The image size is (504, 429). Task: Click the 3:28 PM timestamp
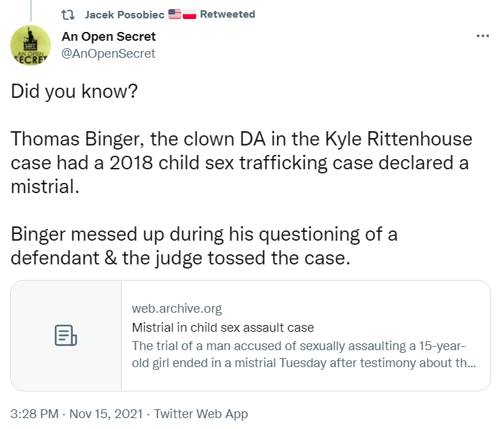[35, 414]
